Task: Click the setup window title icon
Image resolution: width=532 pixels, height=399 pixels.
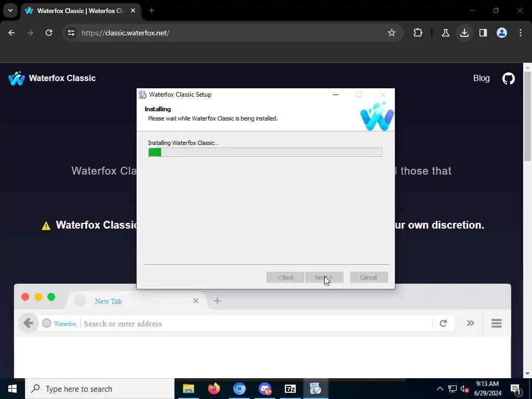Action: pyautogui.click(x=142, y=95)
